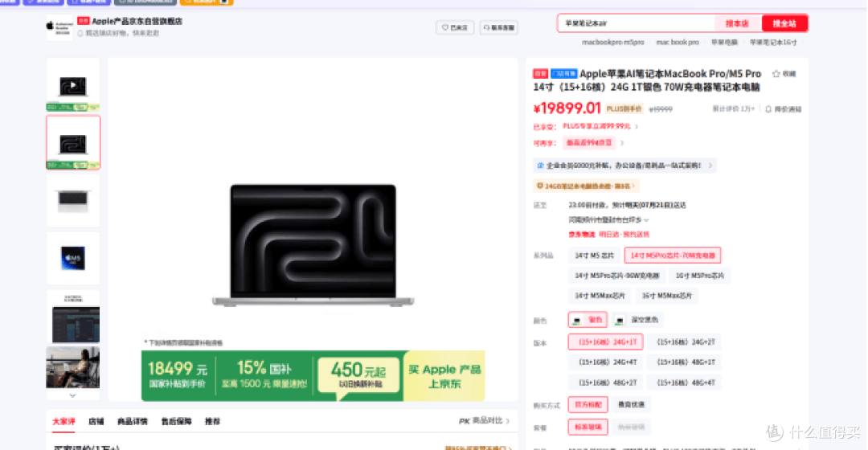Expand more thumbnails with the down chevron
Screen dimensions: 868x450
click(x=72, y=395)
